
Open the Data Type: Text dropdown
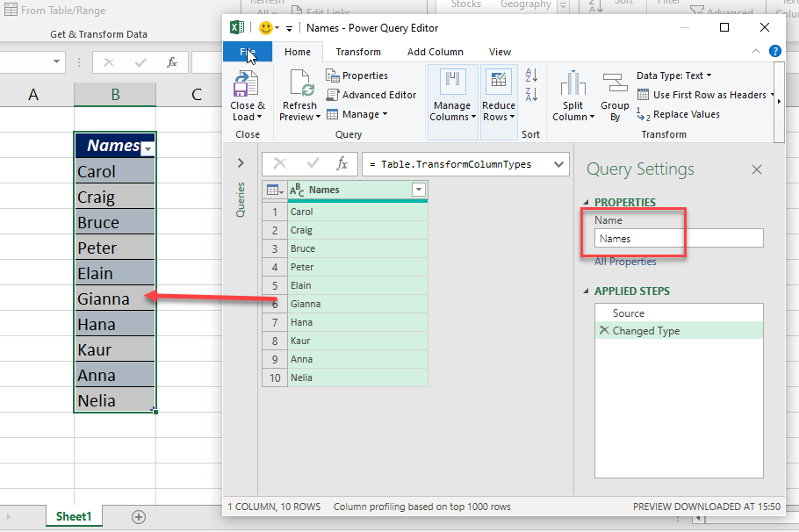(673, 75)
